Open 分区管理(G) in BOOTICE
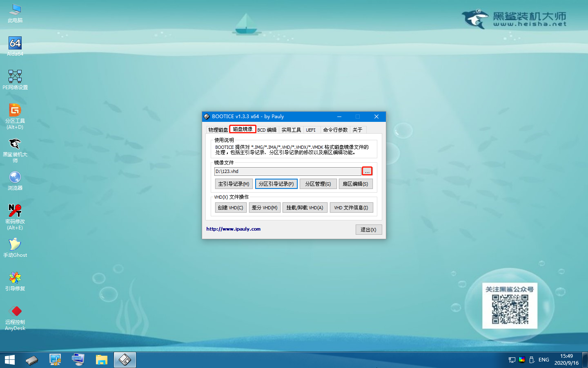This screenshot has width=588, height=368. 318,184
